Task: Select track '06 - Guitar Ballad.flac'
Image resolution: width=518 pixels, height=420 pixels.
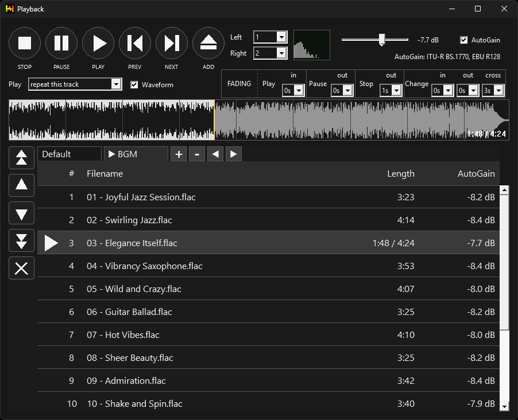Action: point(268,312)
